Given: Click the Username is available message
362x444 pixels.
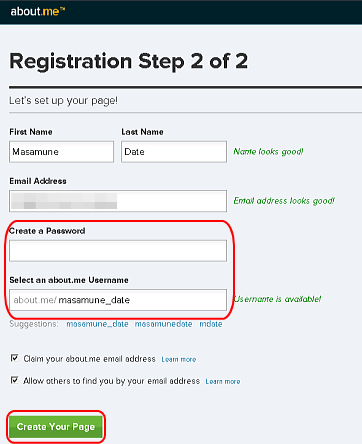Looking at the screenshot, I should pyautogui.click(x=277, y=299).
